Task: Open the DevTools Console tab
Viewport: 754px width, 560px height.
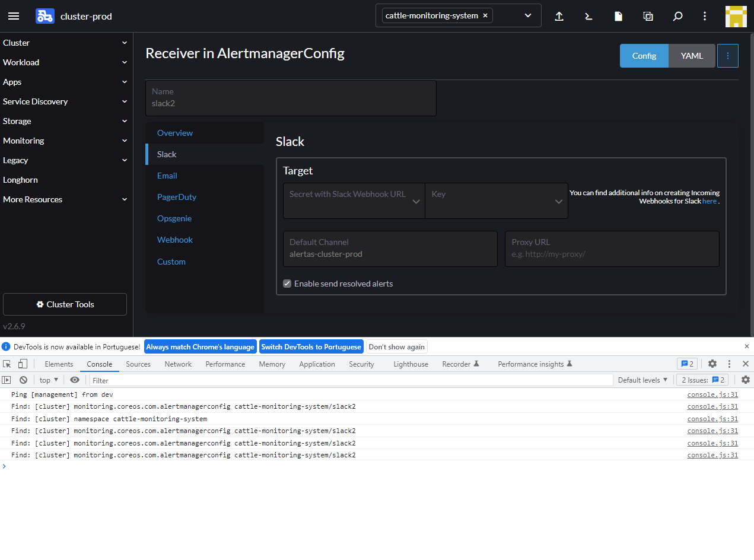Action: click(x=99, y=364)
